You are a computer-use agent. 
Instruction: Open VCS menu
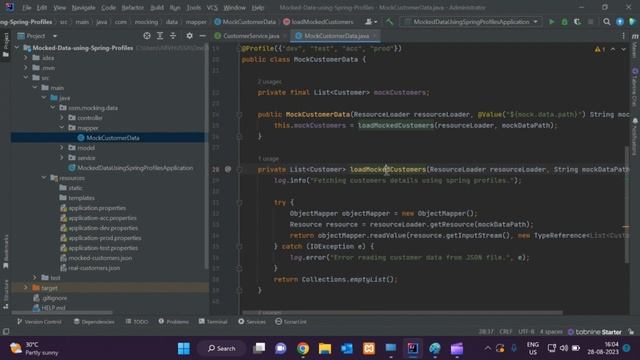[212, 8]
